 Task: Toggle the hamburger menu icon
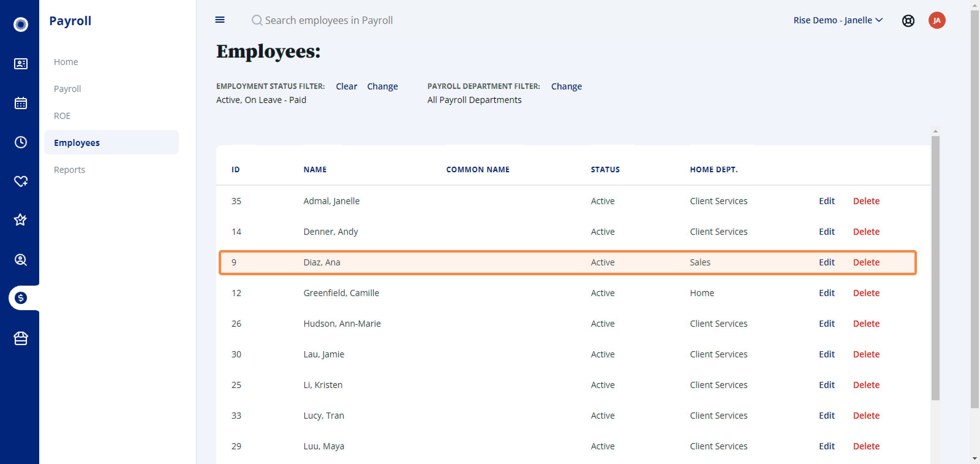pyautogui.click(x=220, y=20)
